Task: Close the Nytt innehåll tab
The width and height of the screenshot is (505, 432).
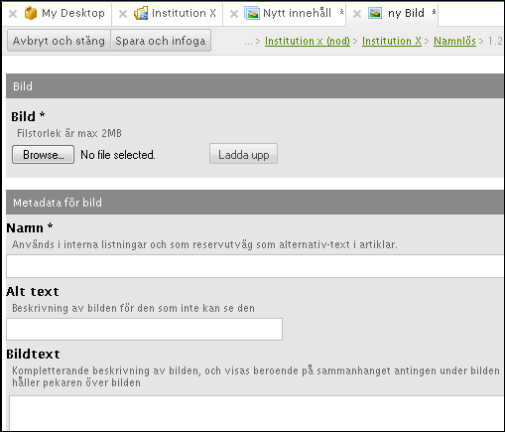Action: click(x=234, y=14)
